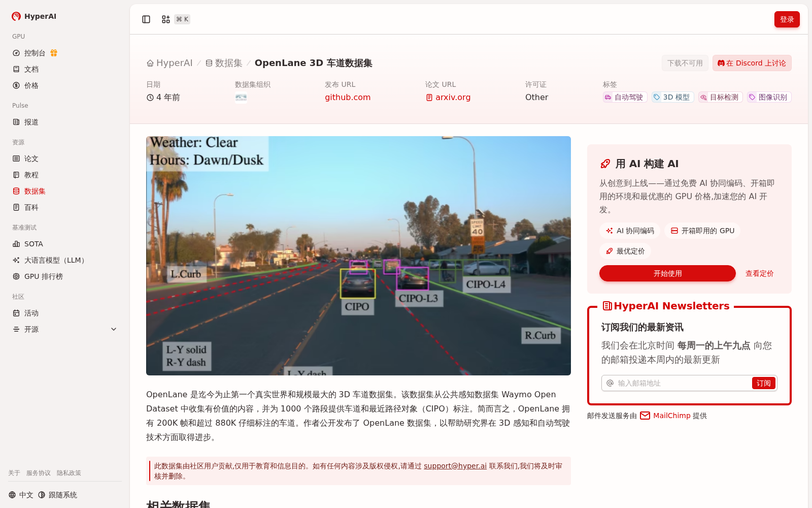Viewport: 812px width, 508px height.
Task: Click the HyperAI logo icon
Action: 16,16
